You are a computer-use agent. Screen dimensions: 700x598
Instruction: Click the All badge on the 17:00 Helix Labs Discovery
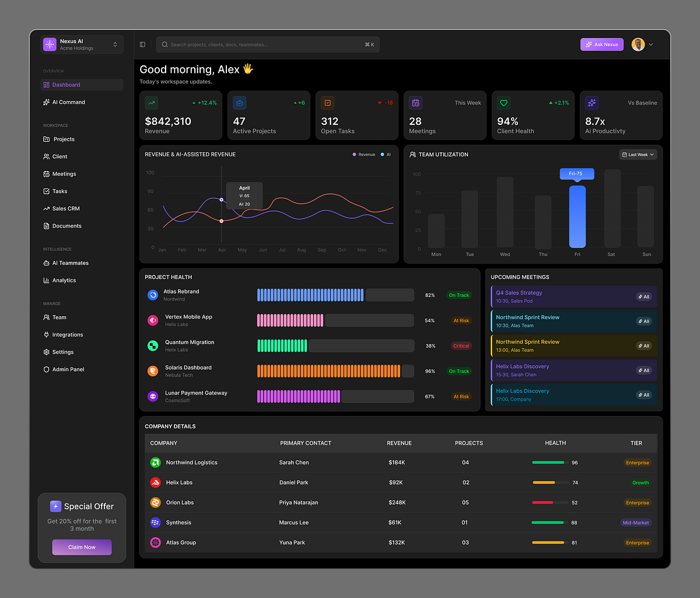coord(643,395)
